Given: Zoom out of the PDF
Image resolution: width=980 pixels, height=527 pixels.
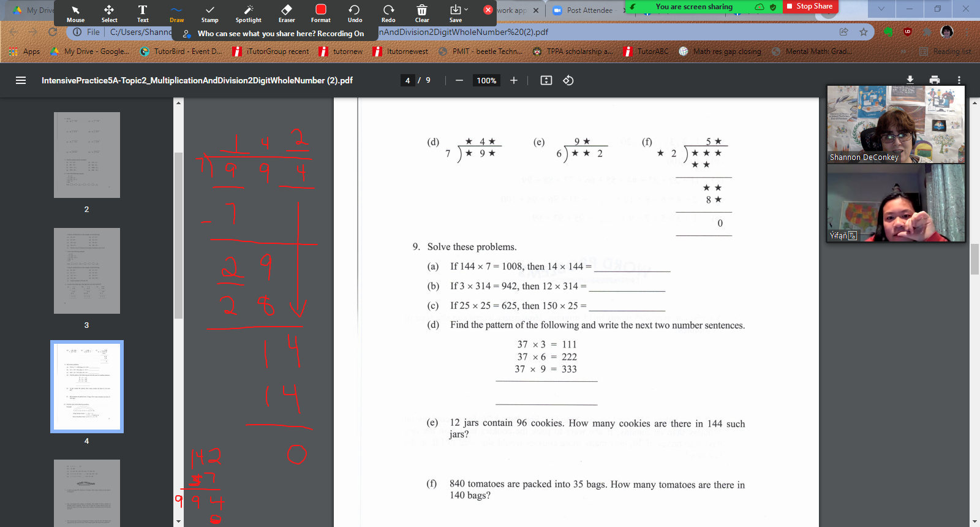Looking at the screenshot, I should (459, 80).
